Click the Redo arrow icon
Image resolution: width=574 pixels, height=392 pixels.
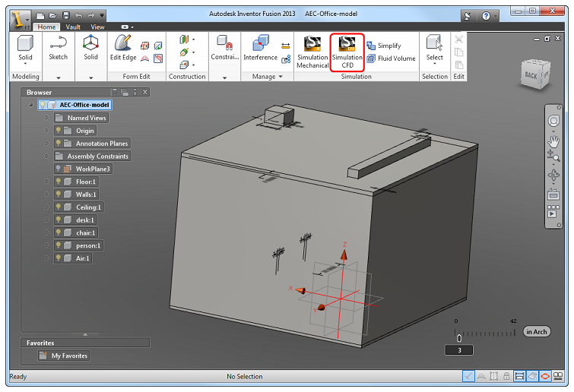click(90, 15)
